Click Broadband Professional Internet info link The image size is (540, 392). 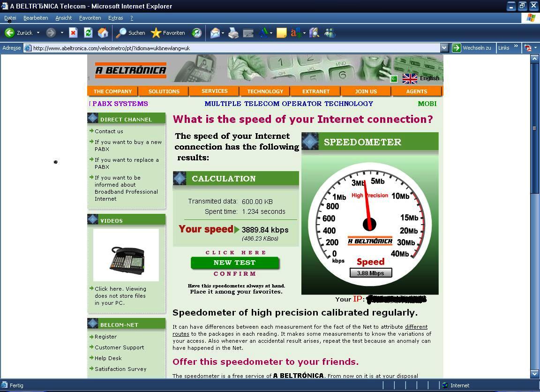coord(126,188)
